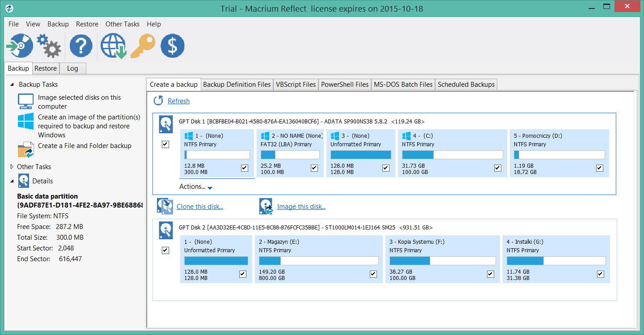Uncheck GPT Disk 2 whole-disk checkbox
Image resolution: width=644 pixels, height=335 pixels.
[x=165, y=250]
